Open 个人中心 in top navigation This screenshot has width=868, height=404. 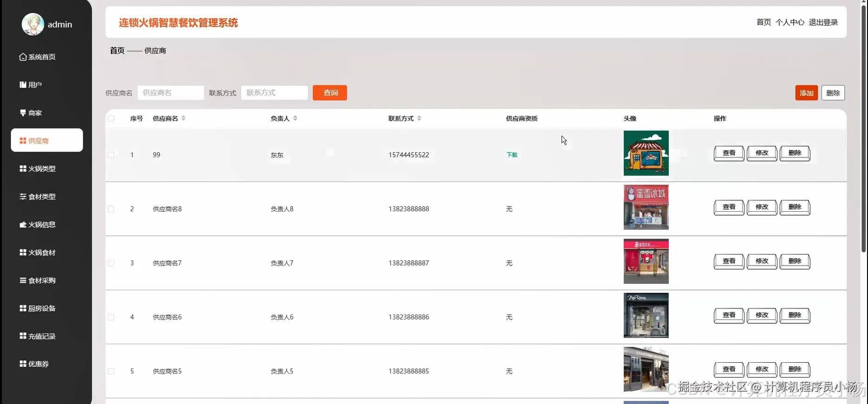click(x=790, y=22)
